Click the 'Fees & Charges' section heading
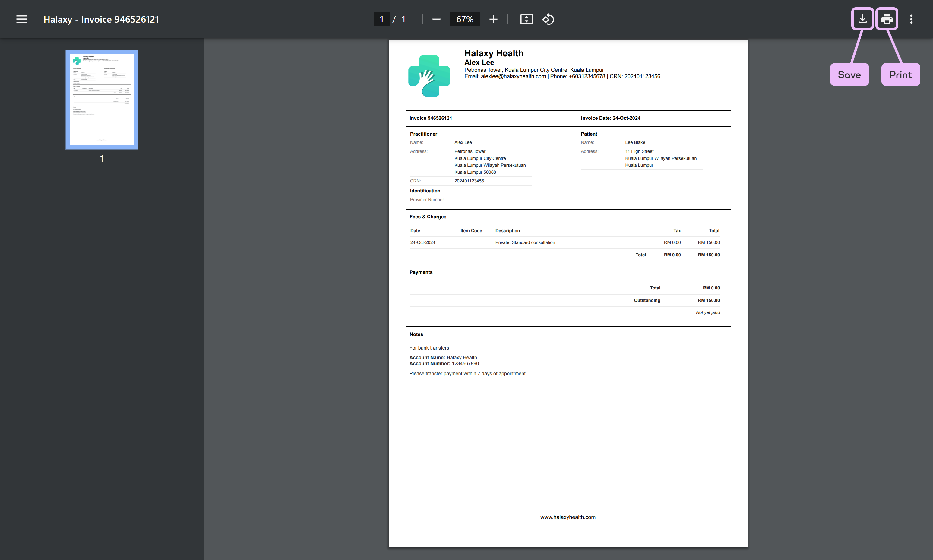 [x=428, y=217]
